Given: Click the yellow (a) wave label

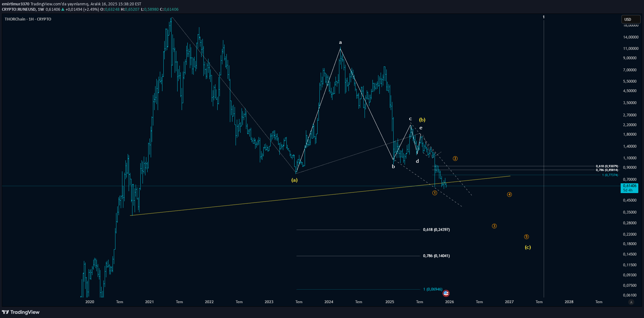Looking at the screenshot, I should (x=294, y=180).
